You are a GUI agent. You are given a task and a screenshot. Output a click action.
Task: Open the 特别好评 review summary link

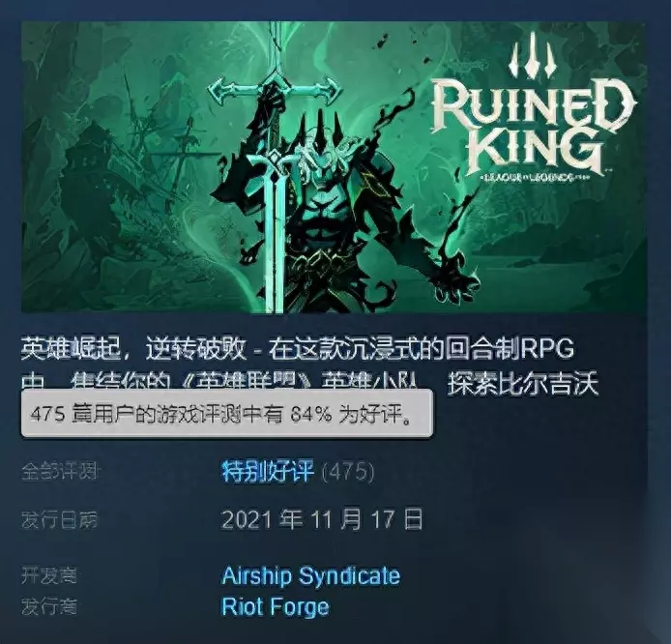(268, 472)
